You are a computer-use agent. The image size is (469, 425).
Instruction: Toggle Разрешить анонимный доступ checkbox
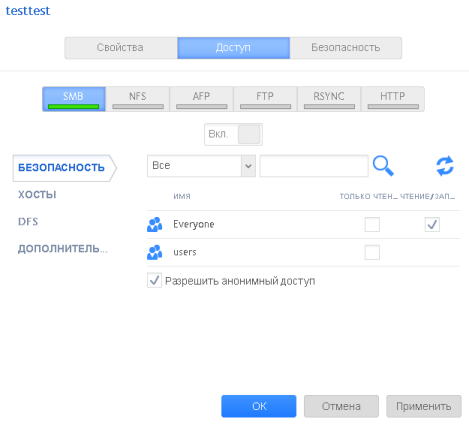(x=154, y=281)
